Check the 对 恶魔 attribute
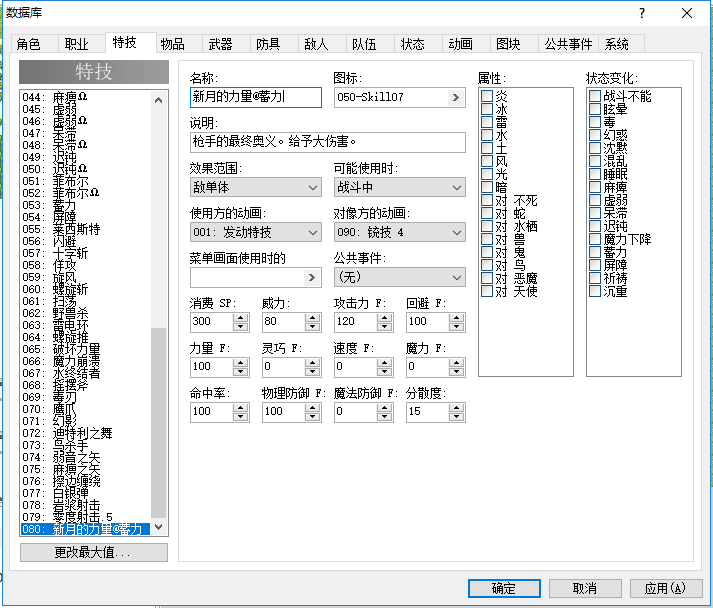Image resolution: width=713 pixels, height=608 pixels. [x=487, y=278]
